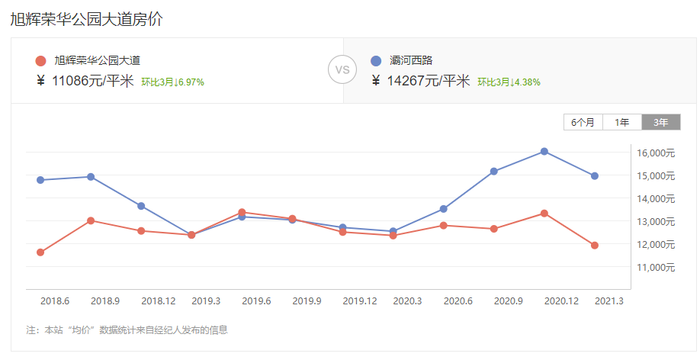
Task: Click the blue last data point above 2021.3
Action: (x=595, y=176)
